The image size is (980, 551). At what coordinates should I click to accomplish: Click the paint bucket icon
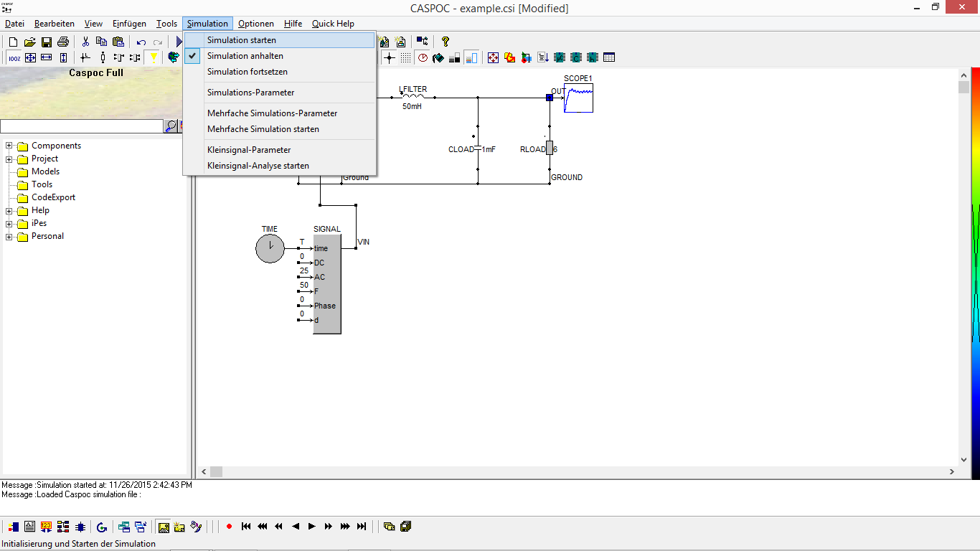438,57
